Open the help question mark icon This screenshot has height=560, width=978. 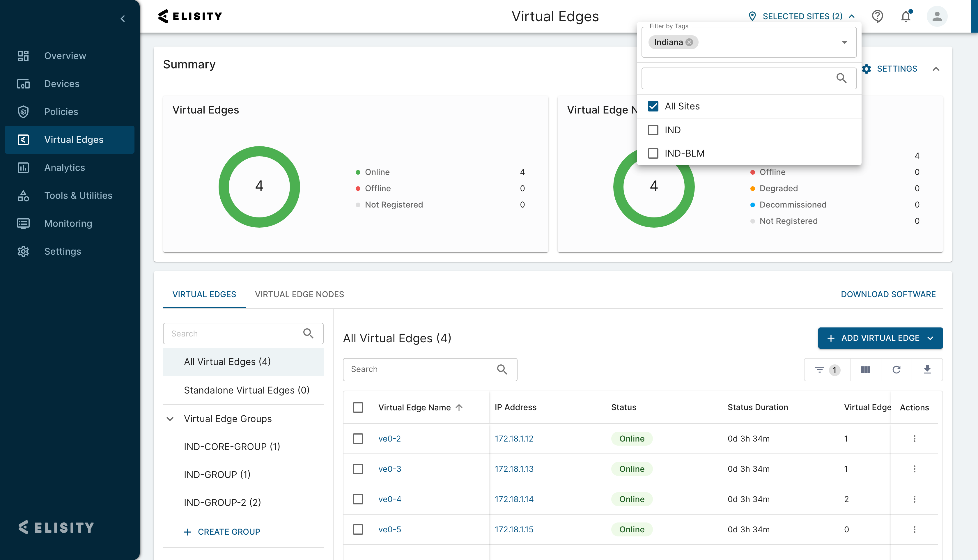(877, 17)
